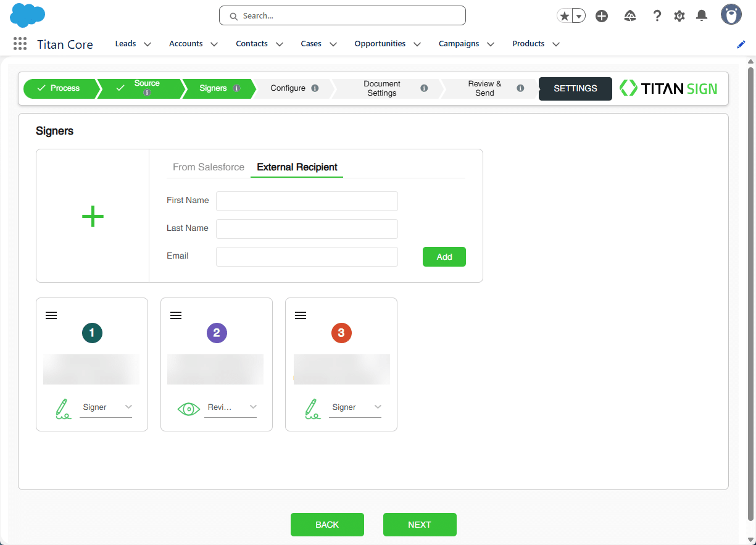Click the reorder hamburger icon on signer 3
Screen dimensions: 756x545
pos(301,315)
